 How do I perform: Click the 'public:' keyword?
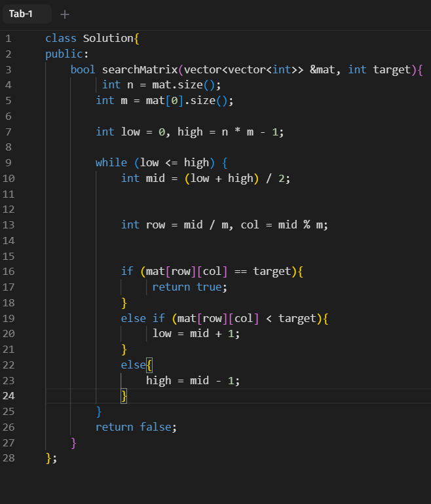(67, 54)
